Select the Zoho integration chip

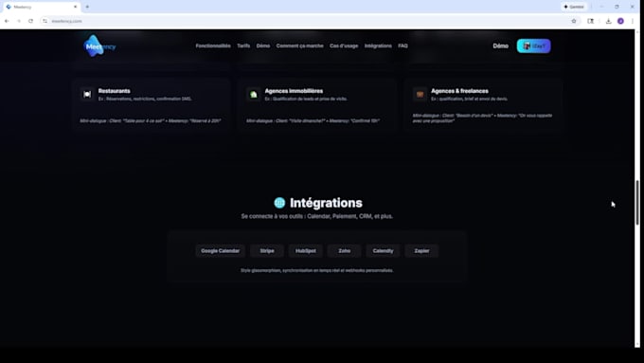click(x=344, y=251)
